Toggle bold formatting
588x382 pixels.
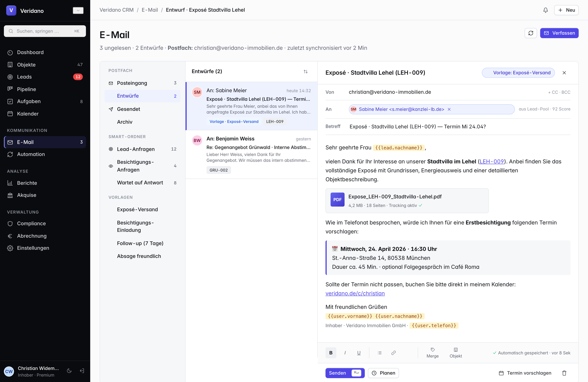pyautogui.click(x=331, y=353)
